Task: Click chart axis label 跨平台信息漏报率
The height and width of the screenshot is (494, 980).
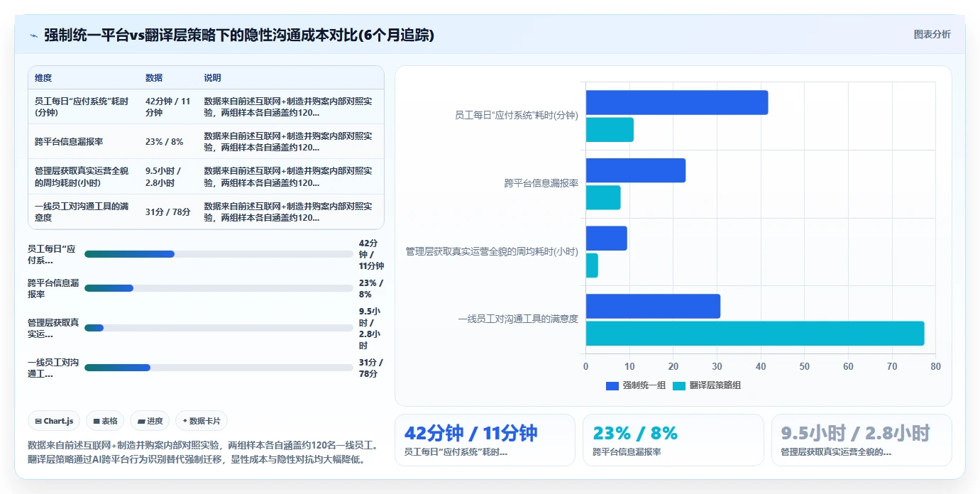Action: click(541, 183)
